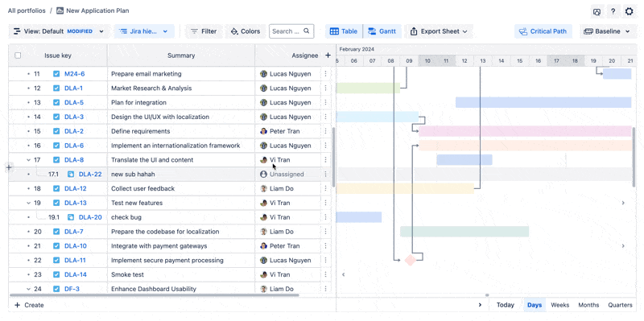Select the Weeks timescale
The width and height of the screenshot is (644, 321).
tap(559, 305)
